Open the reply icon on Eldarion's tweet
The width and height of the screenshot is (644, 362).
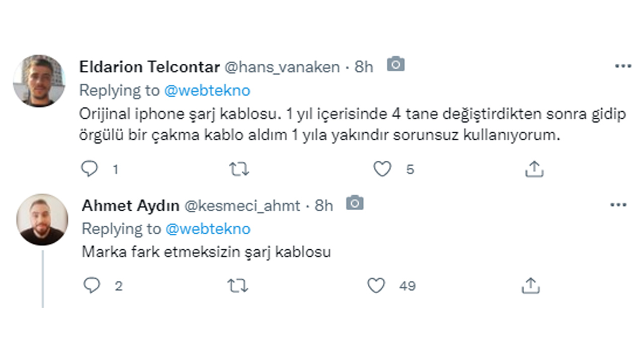point(91,169)
